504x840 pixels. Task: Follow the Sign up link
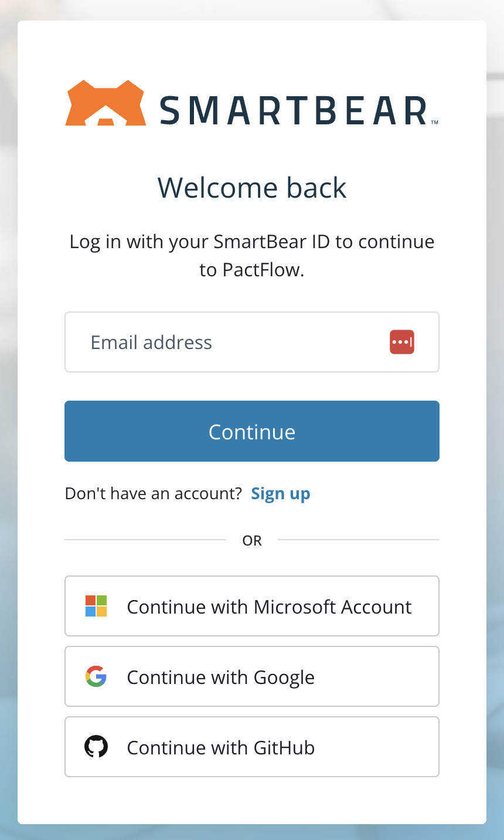[280, 494]
